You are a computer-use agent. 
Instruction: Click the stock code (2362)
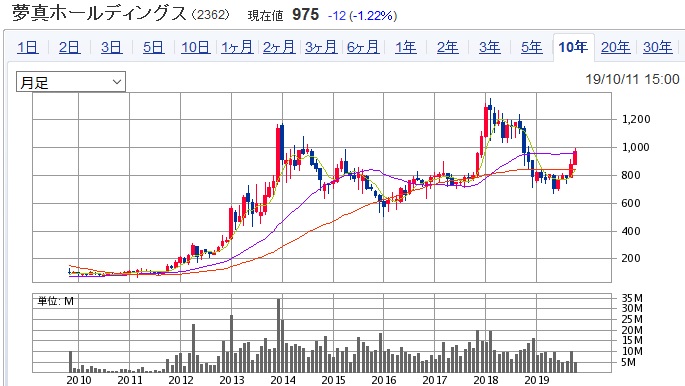point(211,14)
